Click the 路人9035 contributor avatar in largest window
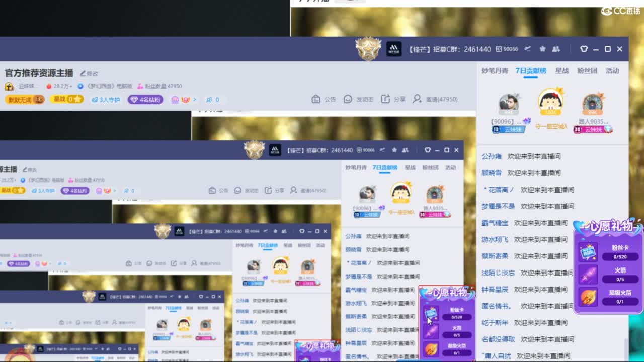Screen dimensions: 644x362 [x=593, y=104]
